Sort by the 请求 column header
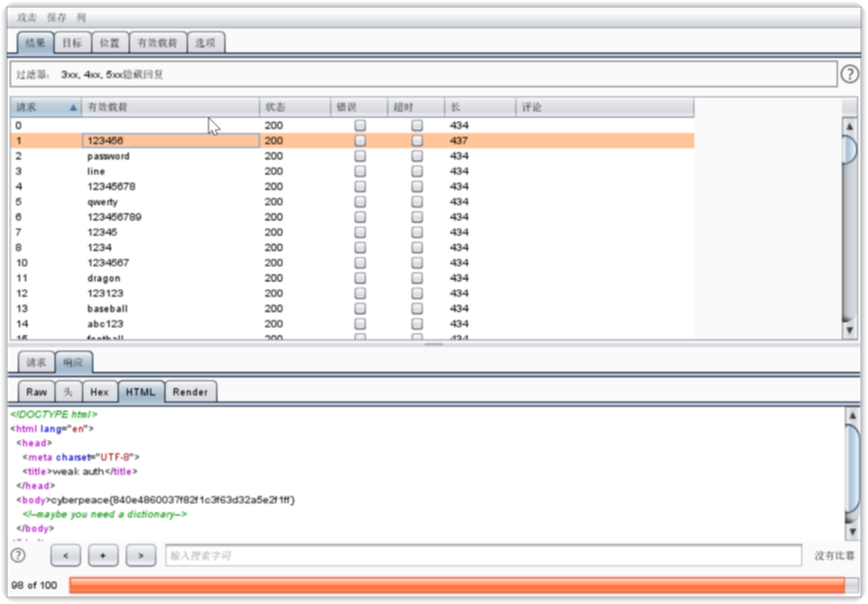 coord(45,107)
